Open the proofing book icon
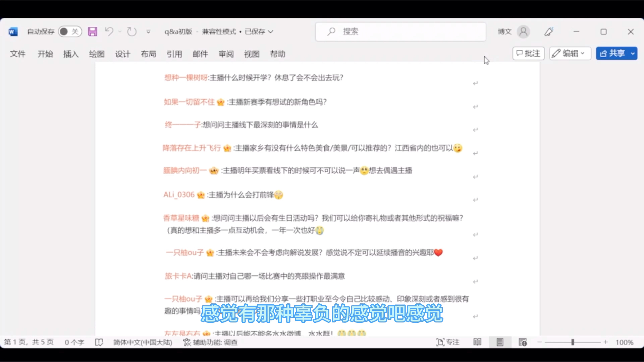Viewport: 644px width, 362px height. tap(99, 342)
